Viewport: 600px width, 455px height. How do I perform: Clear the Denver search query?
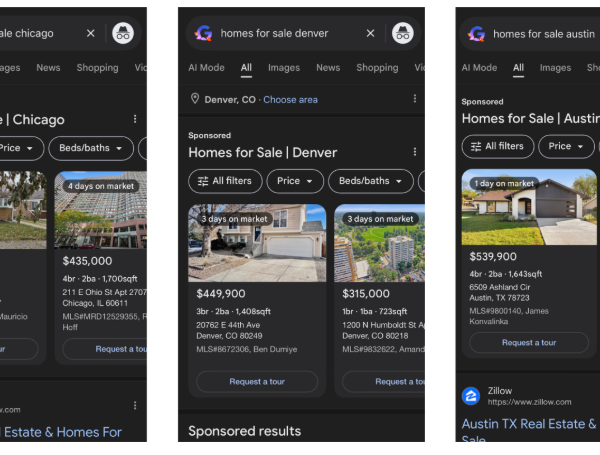point(370,33)
